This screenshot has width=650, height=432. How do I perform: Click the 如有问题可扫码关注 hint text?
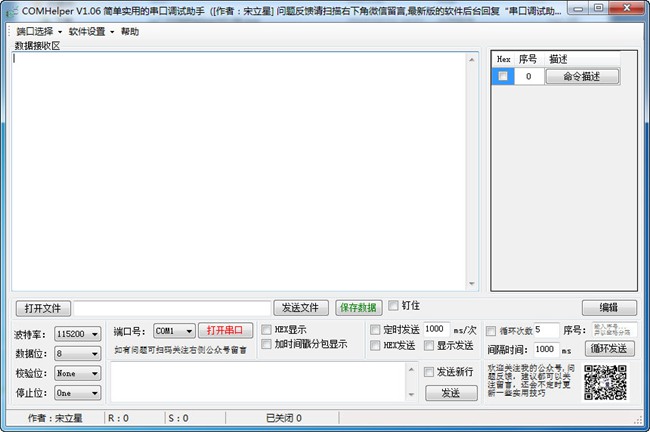(181, 350)
